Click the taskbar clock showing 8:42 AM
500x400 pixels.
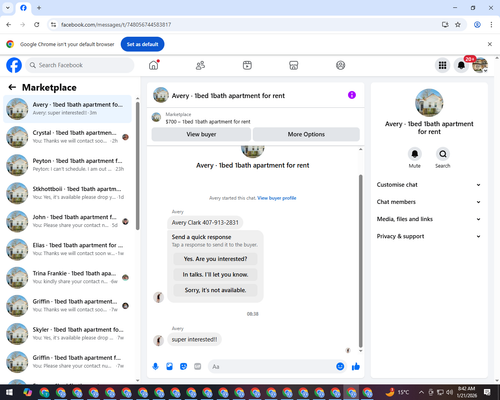[466, 392]
